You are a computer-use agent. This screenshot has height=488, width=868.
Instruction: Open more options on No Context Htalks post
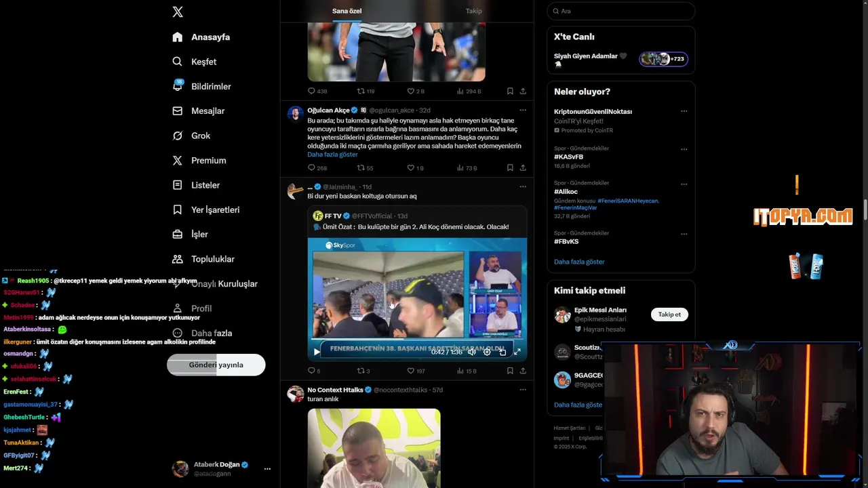523,390
